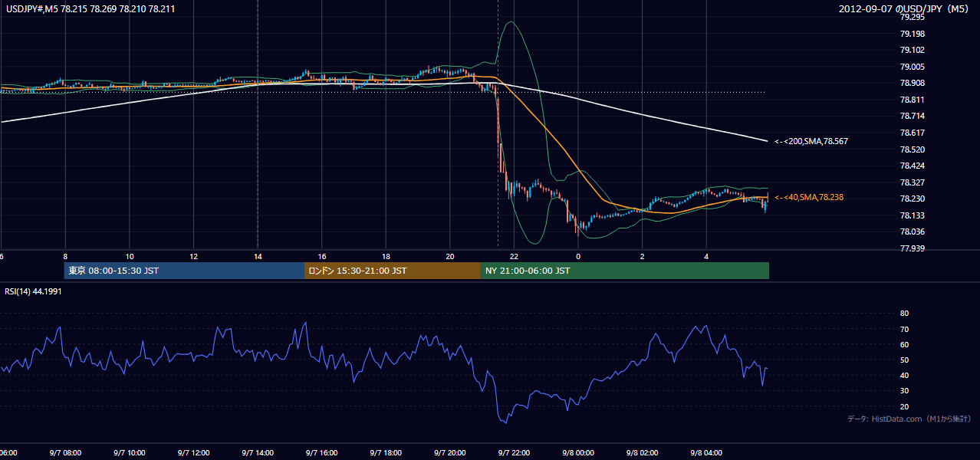
Task: Click the 200 SMA 78.567 line label
Action: 811,141
